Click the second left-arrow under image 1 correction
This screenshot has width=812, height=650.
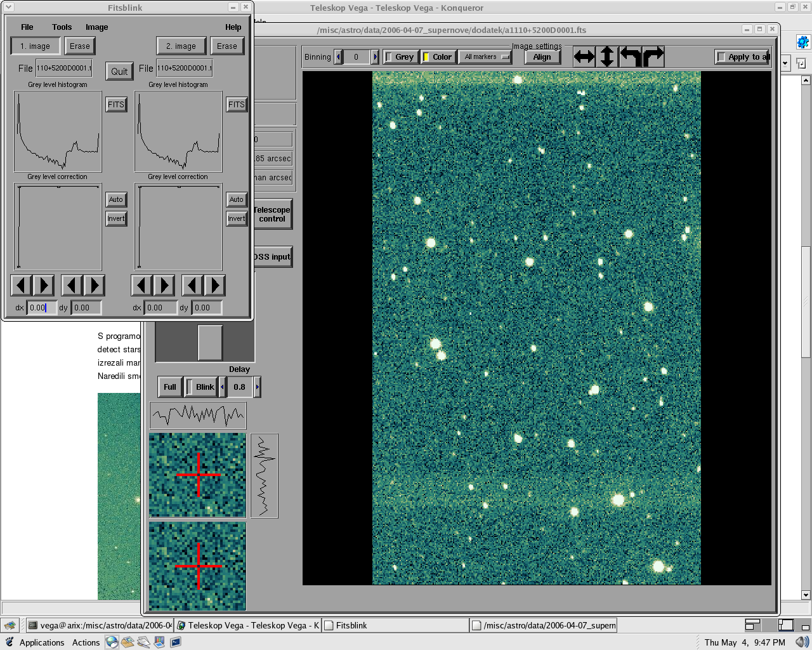click(72, 286)
